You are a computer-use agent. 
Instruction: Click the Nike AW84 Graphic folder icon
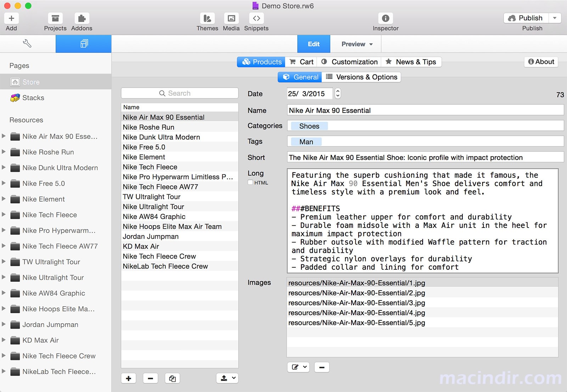pyautogui.click(x=15, y=293)
